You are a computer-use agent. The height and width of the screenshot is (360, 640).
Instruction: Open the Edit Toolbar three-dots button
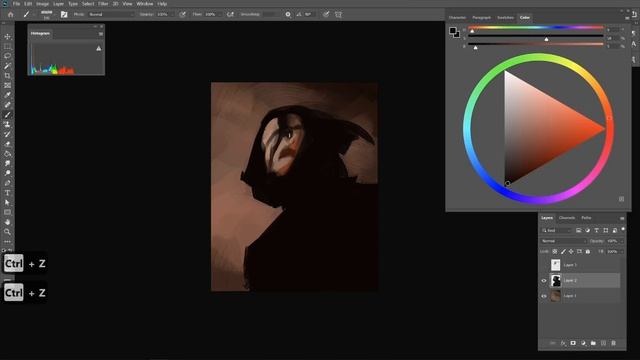[7, 242]
